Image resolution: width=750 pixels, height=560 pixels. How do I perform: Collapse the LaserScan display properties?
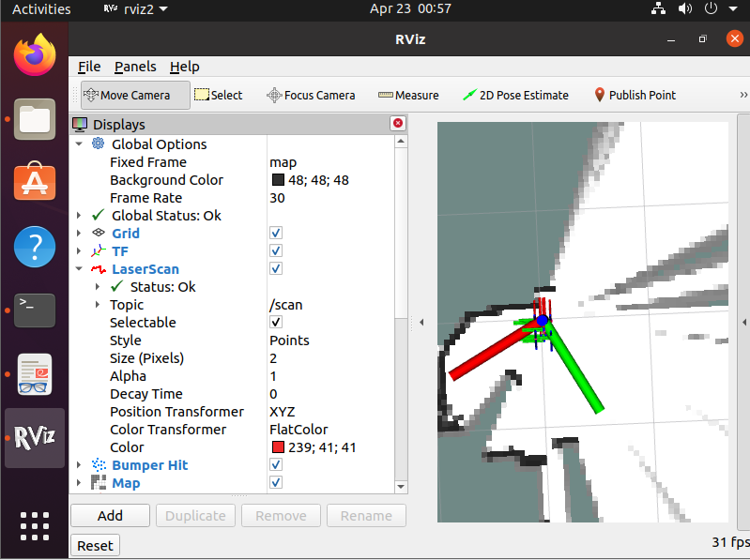[x=80, y=268]
